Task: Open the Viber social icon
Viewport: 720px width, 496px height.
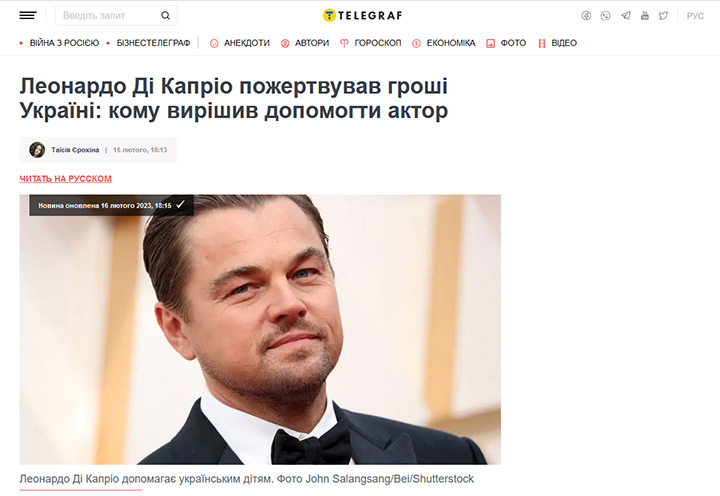Action: [606, 16]
